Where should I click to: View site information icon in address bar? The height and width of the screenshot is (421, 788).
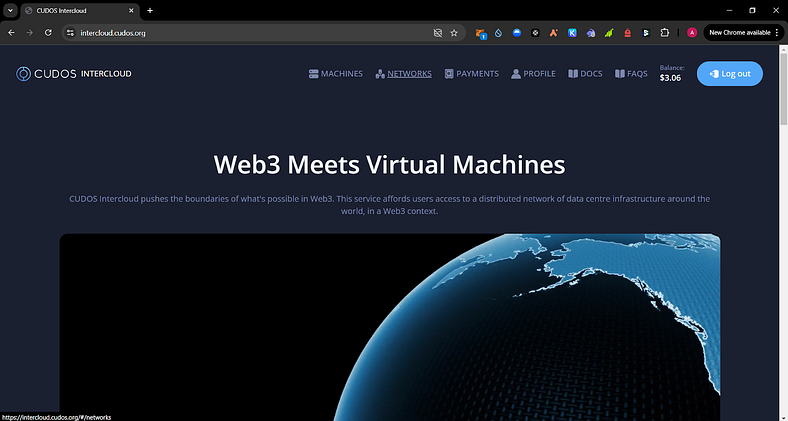[70, 33]
